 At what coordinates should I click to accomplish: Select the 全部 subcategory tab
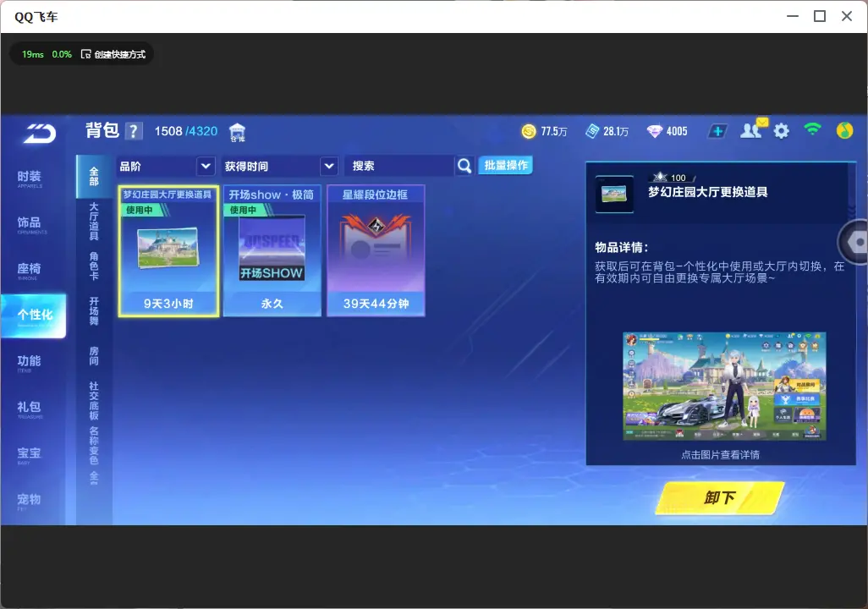coord(94,177)
